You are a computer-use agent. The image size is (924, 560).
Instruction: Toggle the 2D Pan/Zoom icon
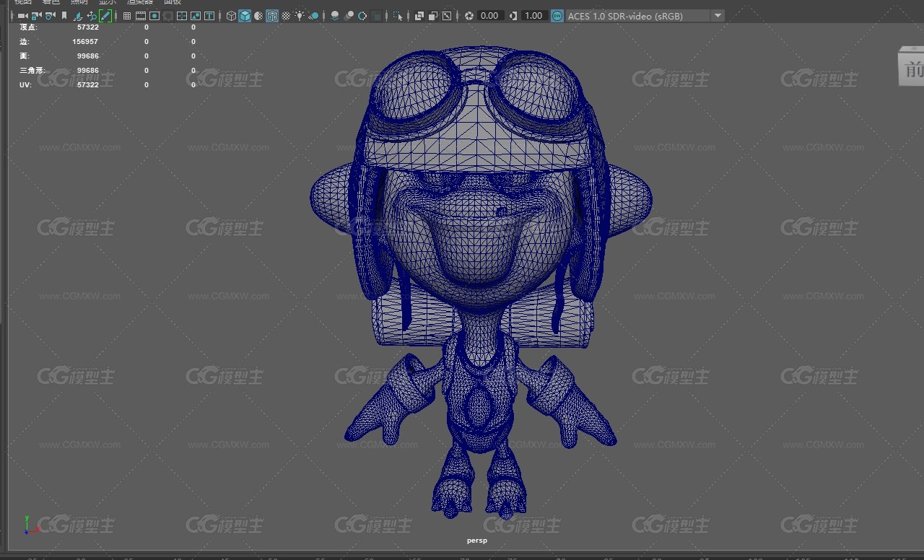click(92, 16)
